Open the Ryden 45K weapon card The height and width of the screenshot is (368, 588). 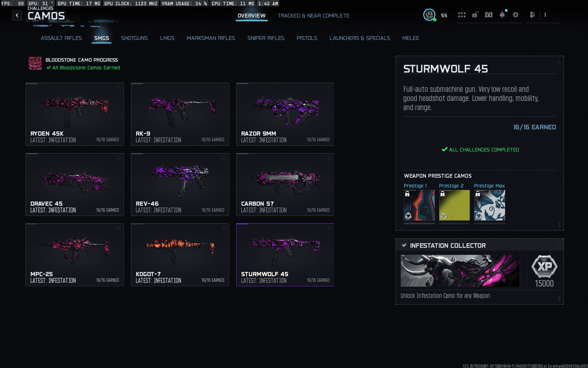pyautogui.click(x=75, y=114)
